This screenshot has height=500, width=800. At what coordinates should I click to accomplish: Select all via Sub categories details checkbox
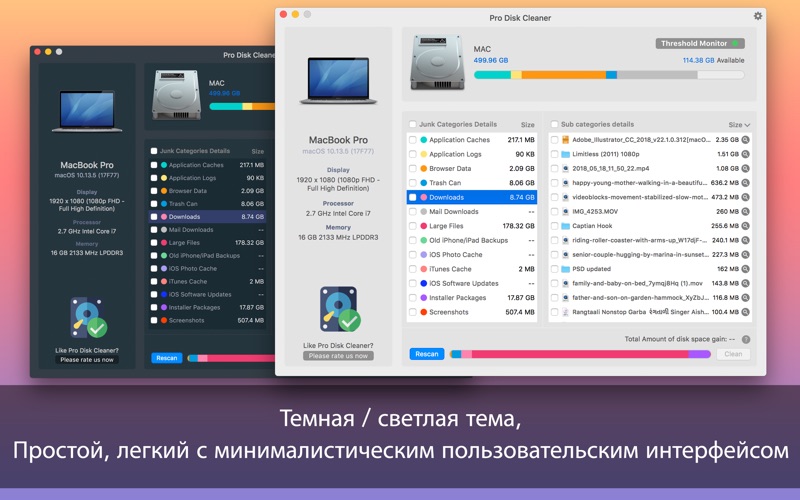coord(555,124)
